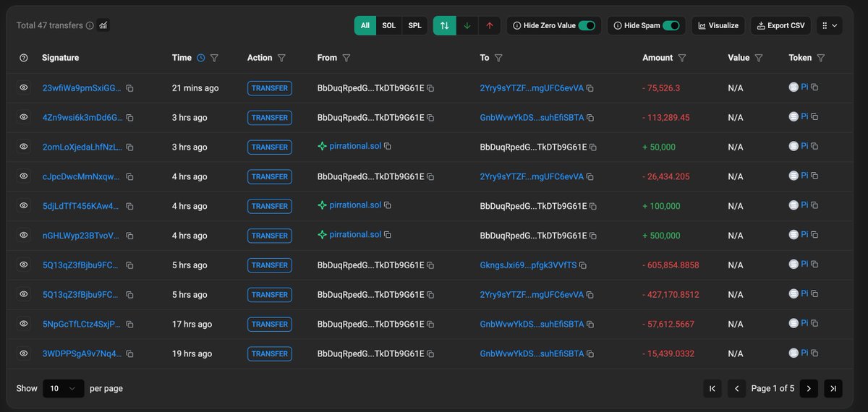Click the pirrational.sol domain icon in the 50,000 row

pyautogui.click(x=322, y=147)
